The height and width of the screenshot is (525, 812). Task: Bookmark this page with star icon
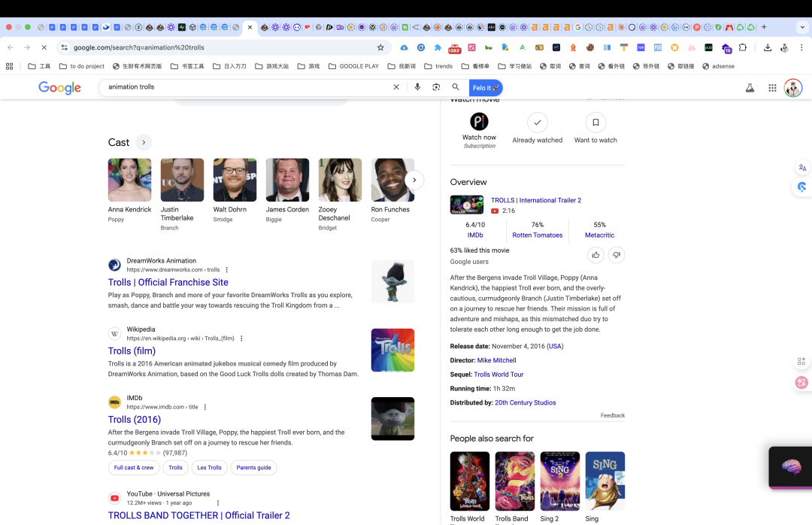pyautogui.click(x=380, y=47)
